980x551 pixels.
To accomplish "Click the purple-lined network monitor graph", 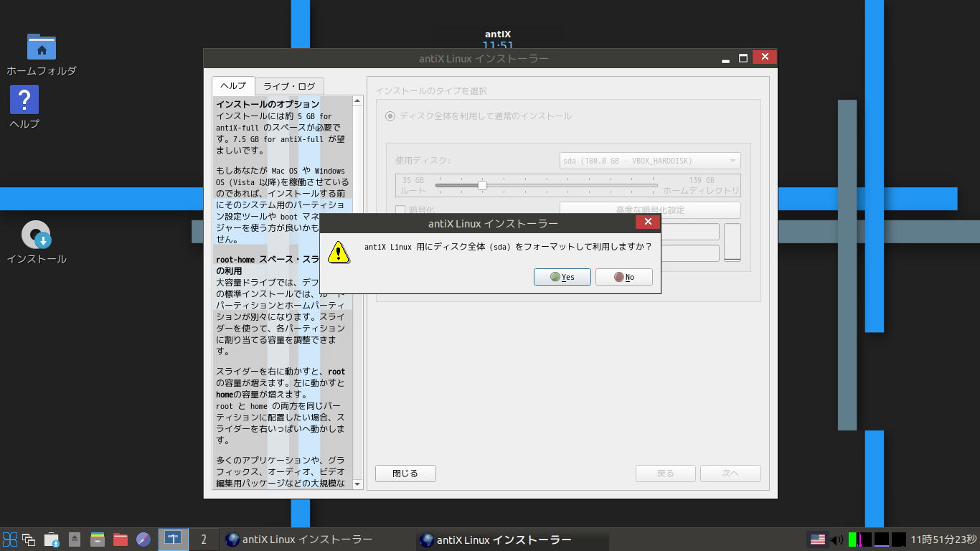I will [882, 540].
